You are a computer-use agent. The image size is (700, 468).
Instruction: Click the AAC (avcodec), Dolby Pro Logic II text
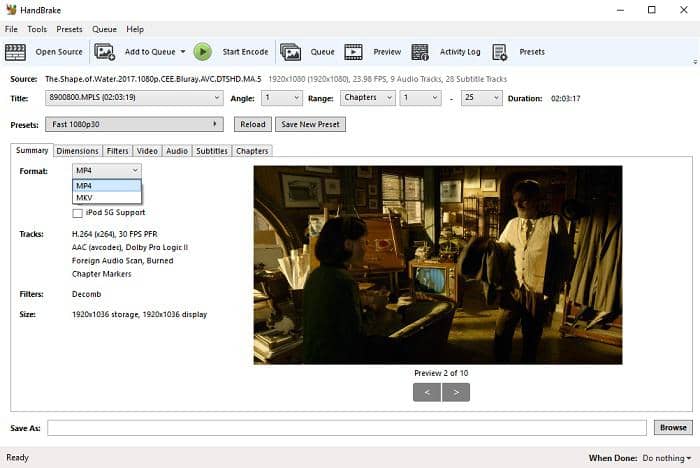coord(130,247)
